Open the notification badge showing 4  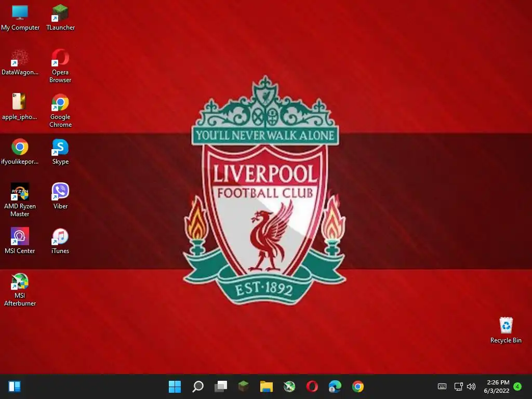(517, 387)
